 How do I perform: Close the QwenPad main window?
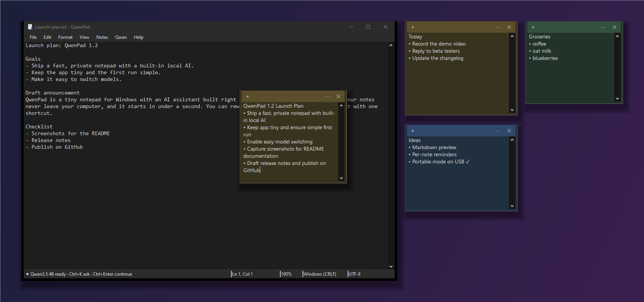coord(386,27)
